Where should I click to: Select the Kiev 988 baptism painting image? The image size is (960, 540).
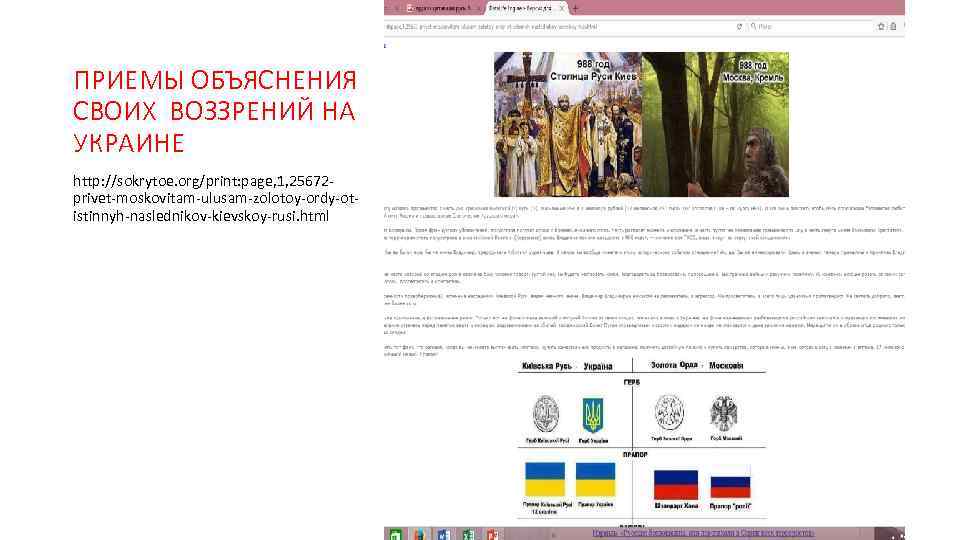coord(568,124)
